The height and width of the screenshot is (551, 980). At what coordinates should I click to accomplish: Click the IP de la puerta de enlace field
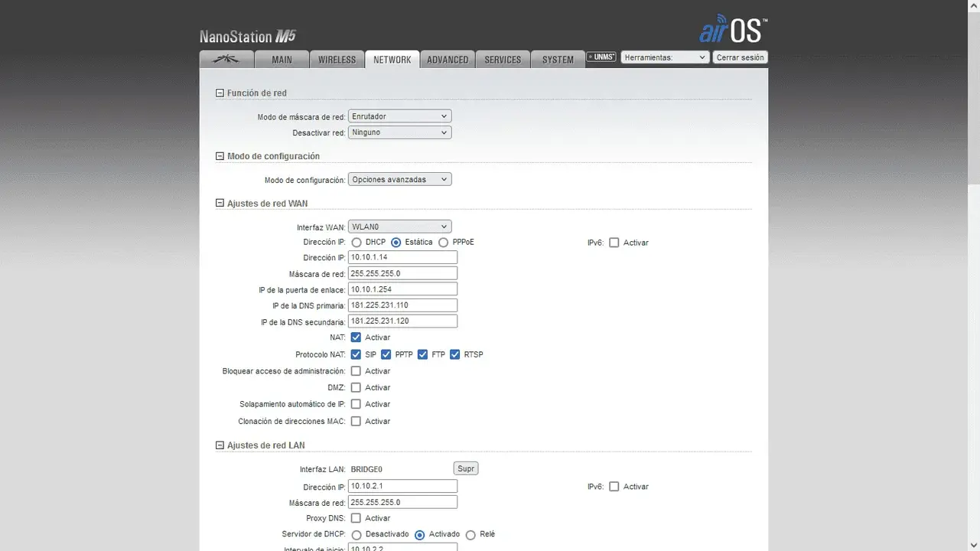pyautogui.click(x=402, y=289)
